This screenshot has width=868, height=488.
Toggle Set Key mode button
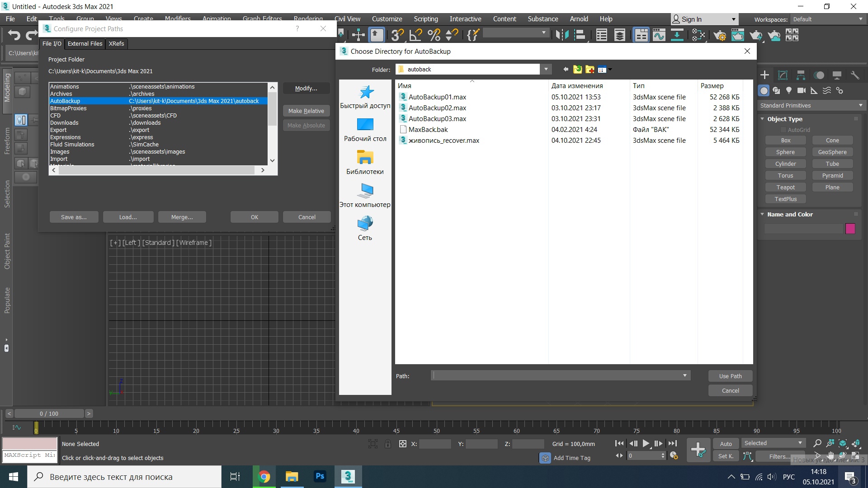726,456
